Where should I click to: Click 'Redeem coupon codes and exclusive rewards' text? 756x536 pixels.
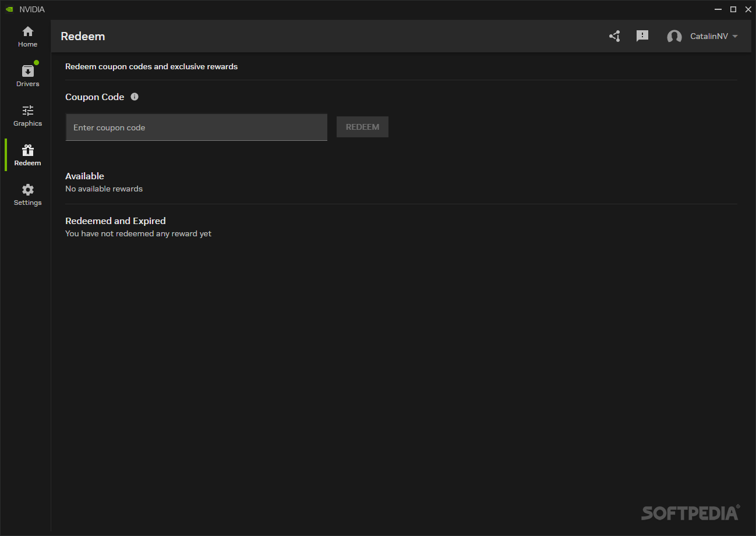coord(151,66)
